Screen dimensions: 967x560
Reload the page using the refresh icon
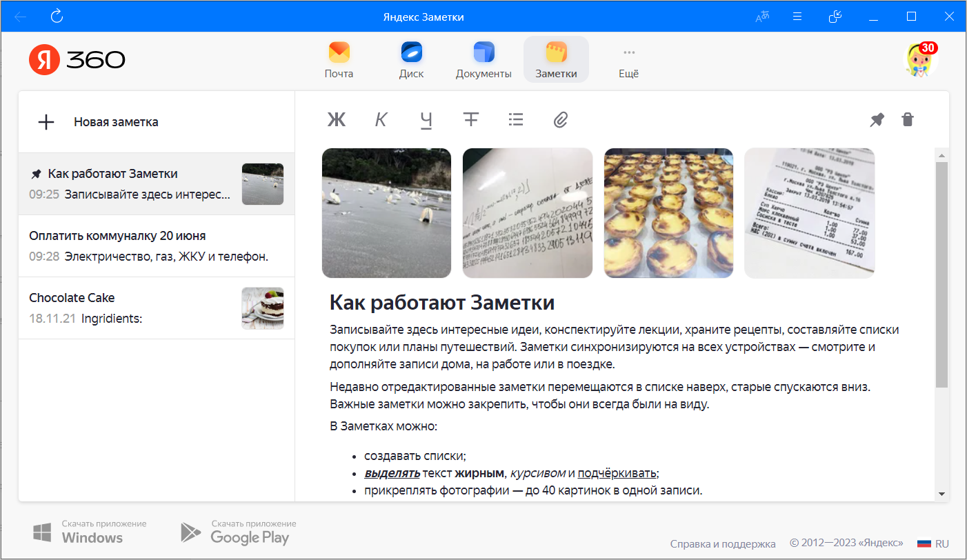point(57,16)
